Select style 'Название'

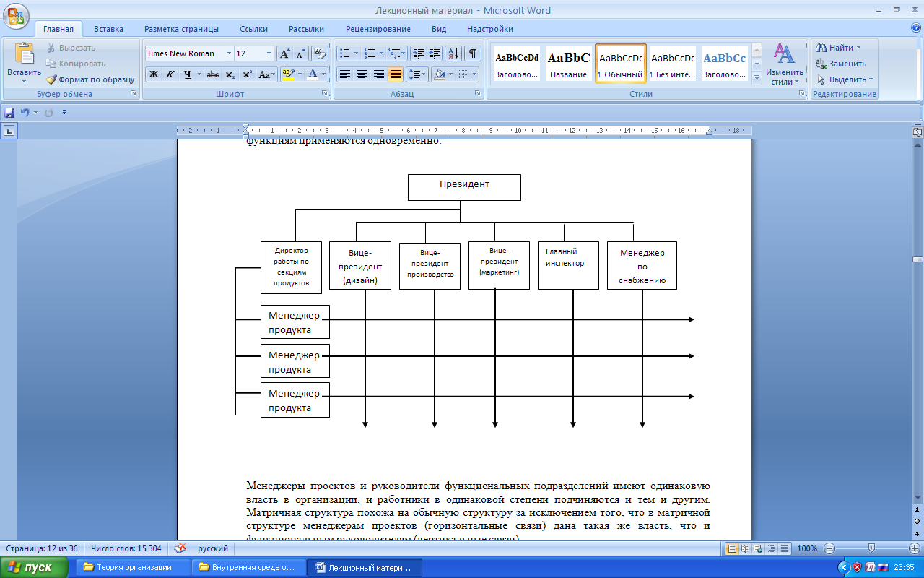(568, 64)
